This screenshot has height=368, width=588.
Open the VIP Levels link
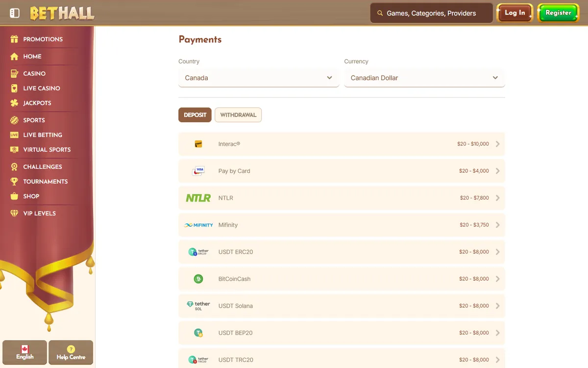[40, 213]
